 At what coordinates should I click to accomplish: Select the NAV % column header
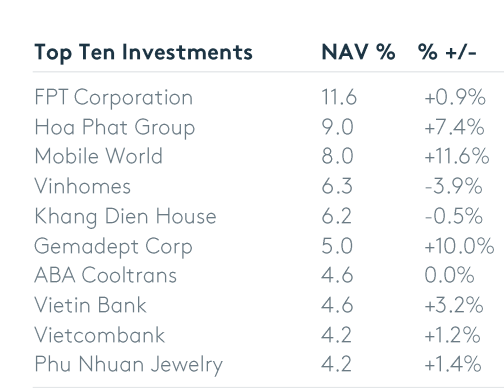pyautogui.click(x=358, y=52)
